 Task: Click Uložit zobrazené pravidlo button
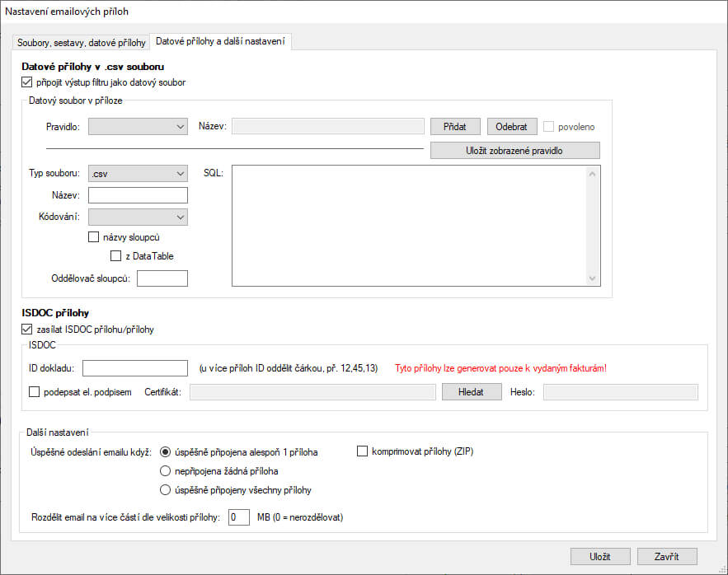click(514, 150)
